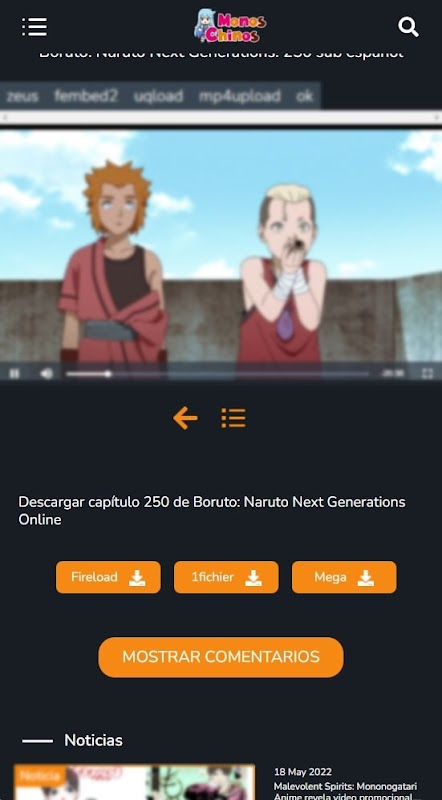Viewport: 442px width, 800px height.
Task: Open the search magnifier icon
Action: (x=408, y=27)
